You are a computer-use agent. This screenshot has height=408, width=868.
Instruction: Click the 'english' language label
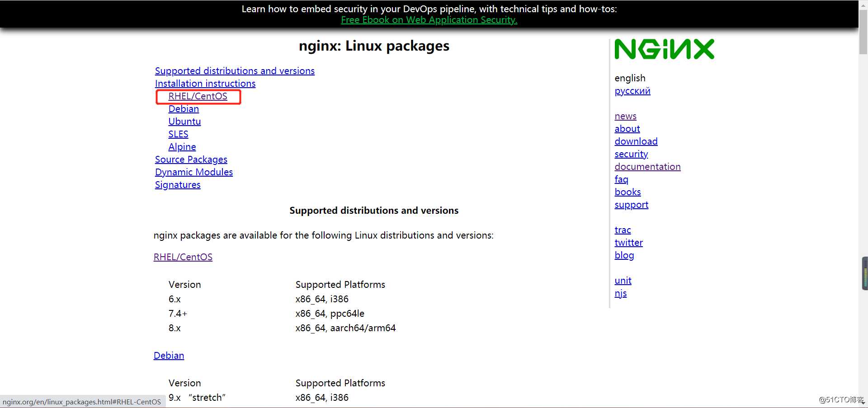630,78
